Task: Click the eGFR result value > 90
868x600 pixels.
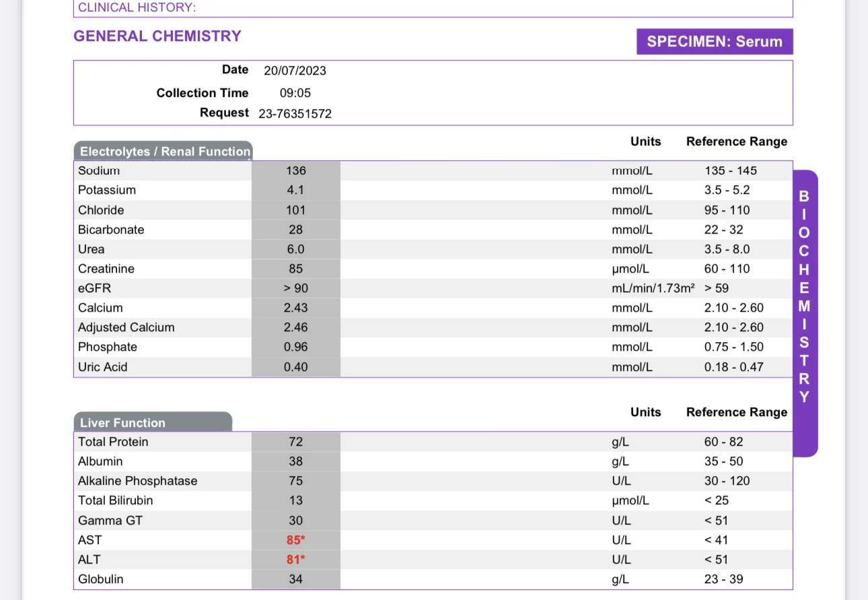Action: tap(296, 288)
